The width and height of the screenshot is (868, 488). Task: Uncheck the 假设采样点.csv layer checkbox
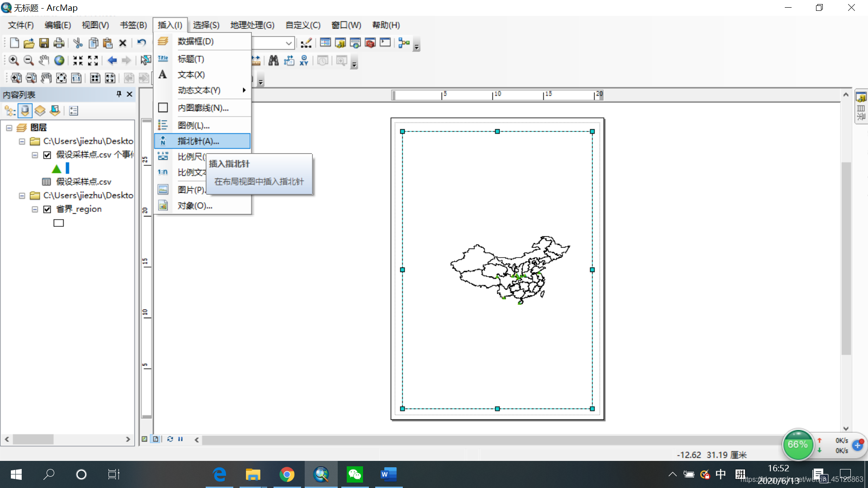pos(47,155)
